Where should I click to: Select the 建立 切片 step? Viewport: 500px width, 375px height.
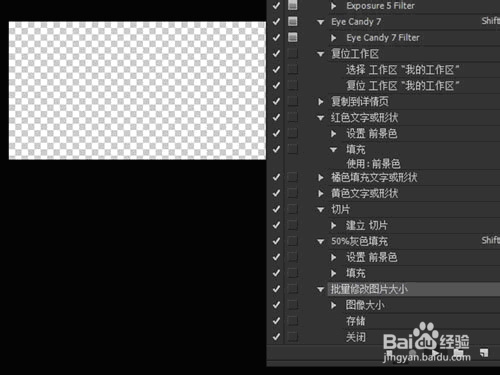pos(367,225)
